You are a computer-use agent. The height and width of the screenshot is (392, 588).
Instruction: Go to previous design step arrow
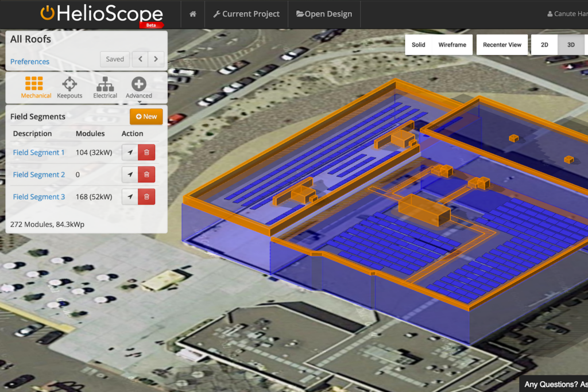(x=140, y=59)
